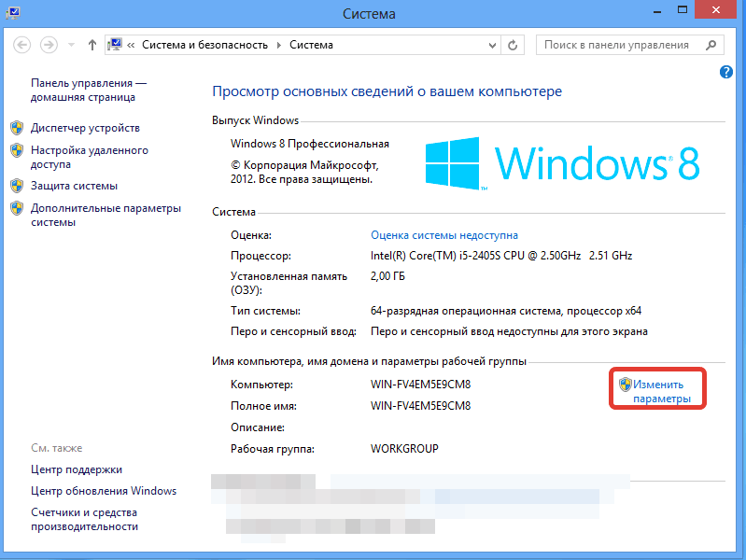Screen dimensions: 746x560
Task: Open Панель управления — домашняя страница
Action: tap(89, 90)
